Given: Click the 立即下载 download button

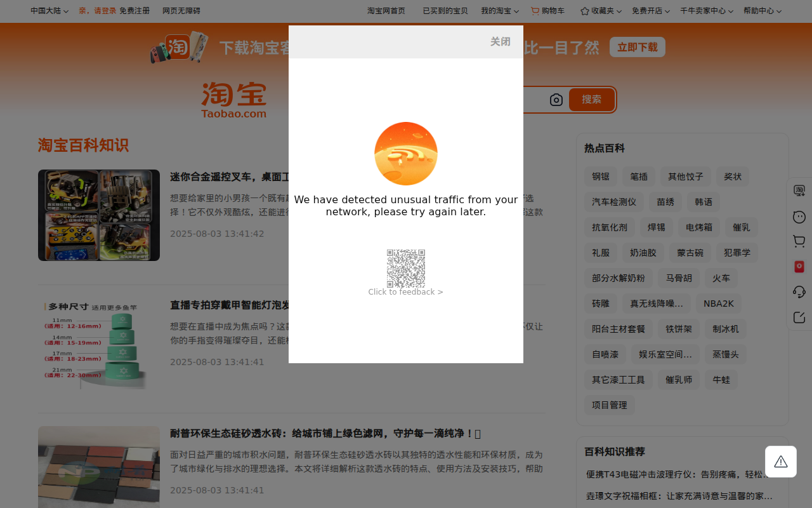Looking at the screenshot, I should tap(637, 47).
